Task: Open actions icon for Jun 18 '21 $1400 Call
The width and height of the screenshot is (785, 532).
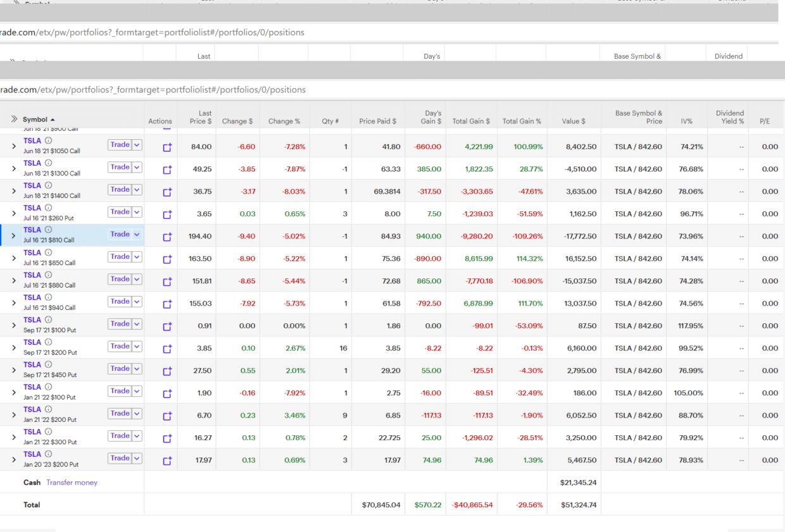Action: point(167,192)
